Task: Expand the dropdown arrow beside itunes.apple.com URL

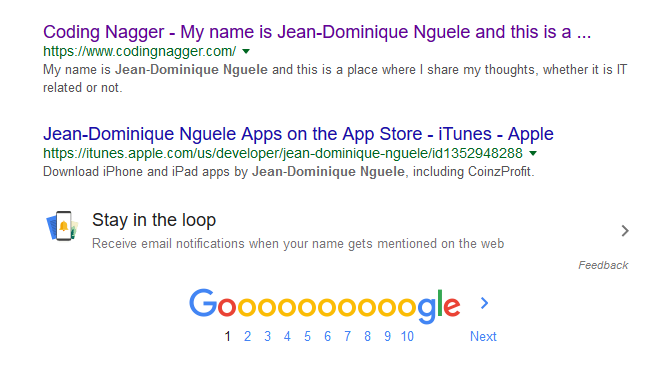Action: [533, 153]
